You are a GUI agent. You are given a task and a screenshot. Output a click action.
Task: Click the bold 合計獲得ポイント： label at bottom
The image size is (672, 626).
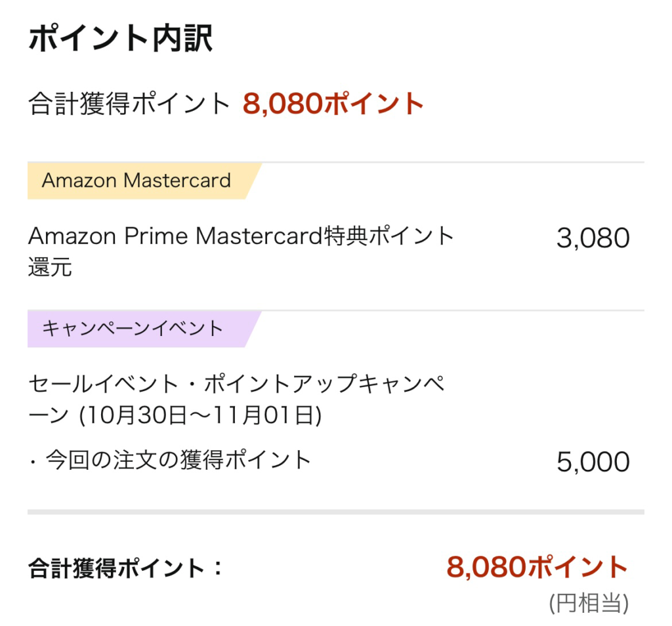[126, 568]
